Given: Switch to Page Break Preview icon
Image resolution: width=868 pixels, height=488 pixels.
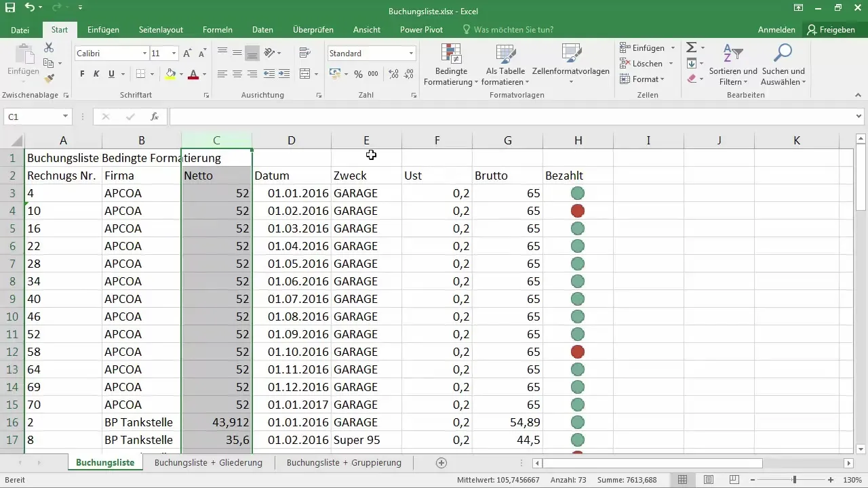Looking at the screenshot, I should [x=733, y=480].
